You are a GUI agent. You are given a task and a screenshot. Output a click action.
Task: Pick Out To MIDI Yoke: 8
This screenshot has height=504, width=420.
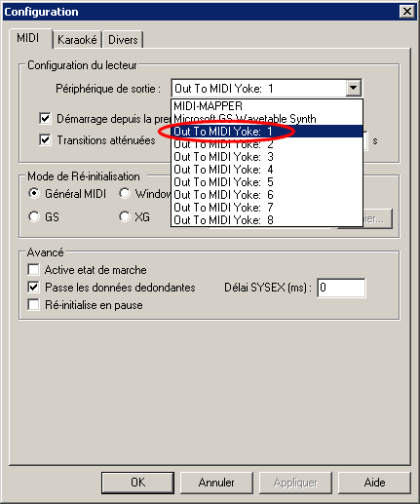[267, 220]
